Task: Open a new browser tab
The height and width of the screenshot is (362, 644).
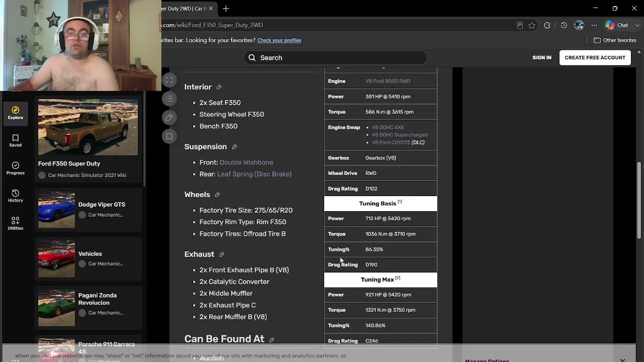Action: click(226, 9)
